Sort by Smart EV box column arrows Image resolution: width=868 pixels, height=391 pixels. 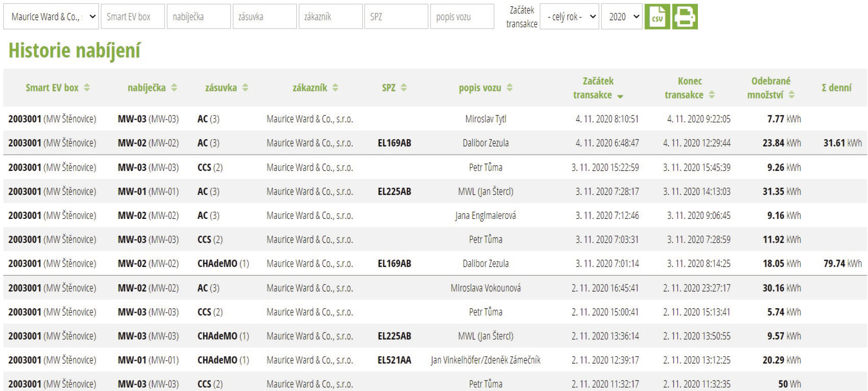click(x=87, y=88)
